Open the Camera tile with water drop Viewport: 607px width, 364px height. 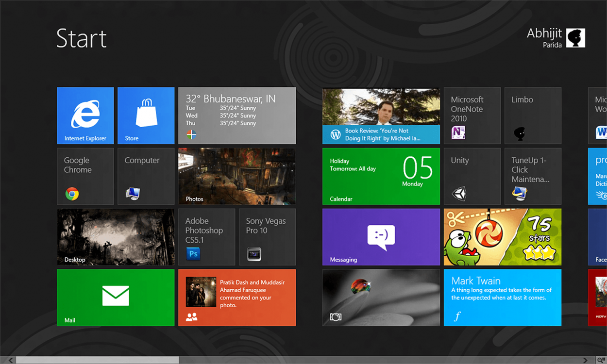point(381,298)
